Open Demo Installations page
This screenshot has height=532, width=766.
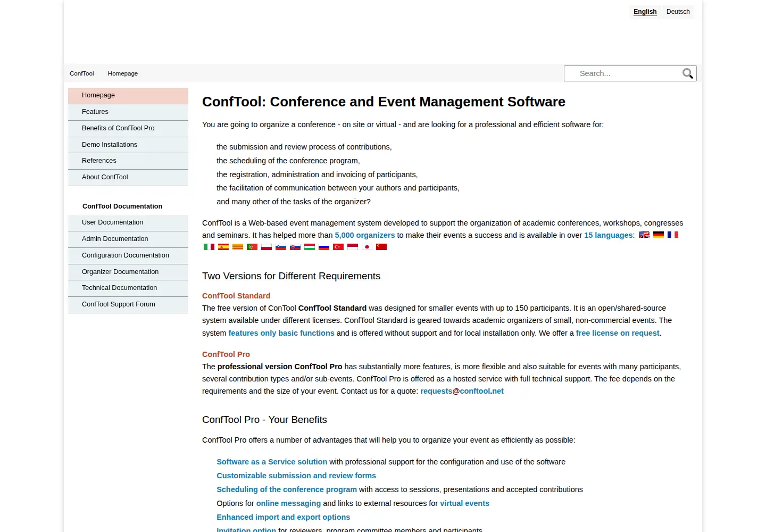[x=128, y=145]
